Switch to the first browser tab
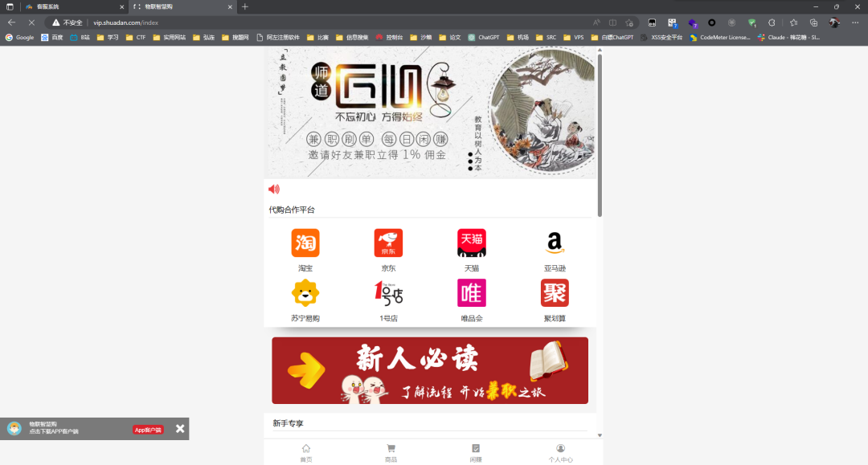Screen dimensions: 868x465 coord(72,6)
